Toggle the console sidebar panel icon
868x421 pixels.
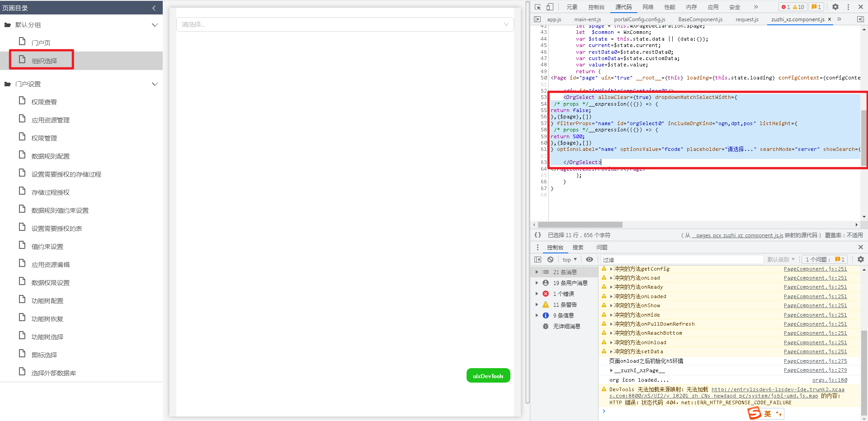tap(538, 259)
